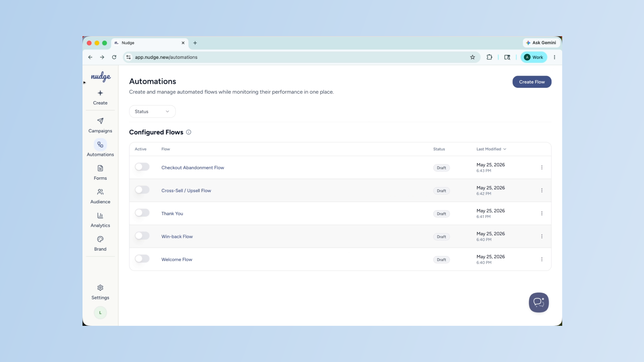
Task: Click the Configured Flows info icon
Action: coord(189,132)
